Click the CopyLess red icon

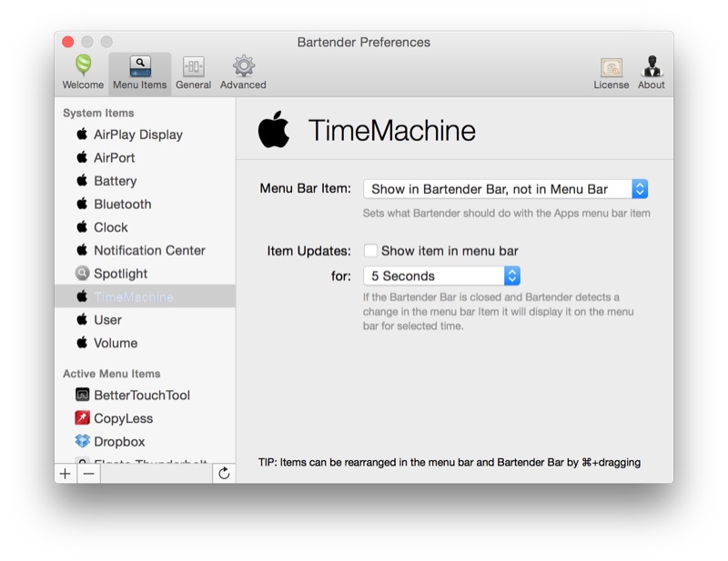pos(82,418)
